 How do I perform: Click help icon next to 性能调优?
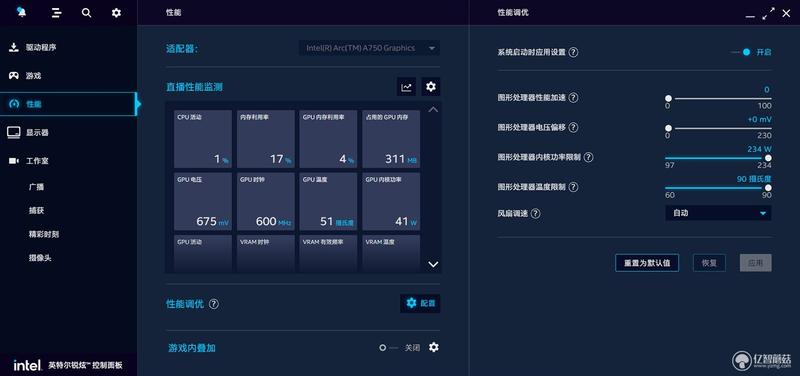tap(214, 304)
